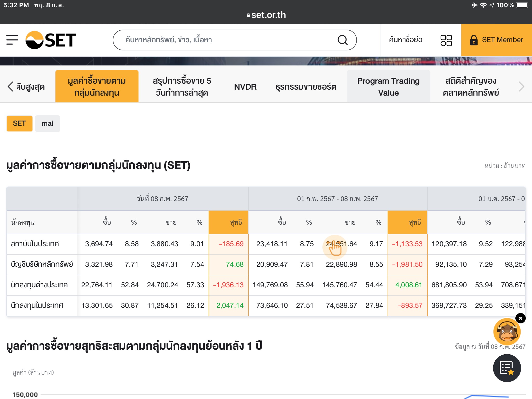Image resolution: width=532 pixels, height=399 pixels.
Task: Close the bull mascot popup
Action: point(520,318)
